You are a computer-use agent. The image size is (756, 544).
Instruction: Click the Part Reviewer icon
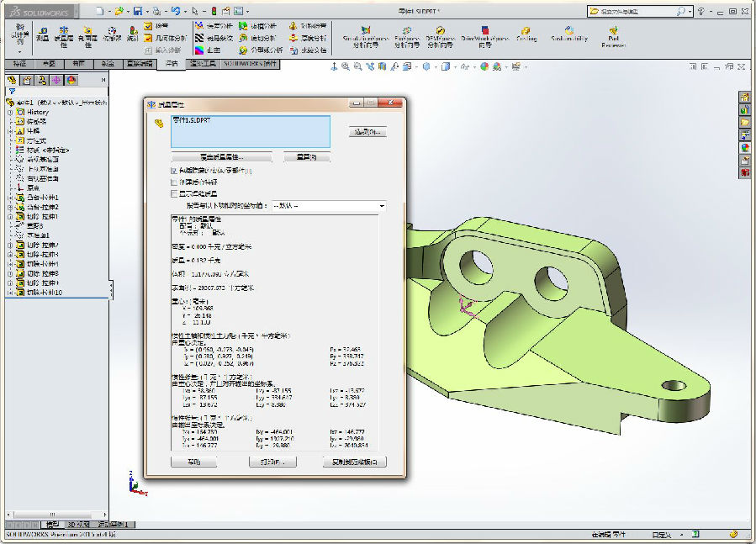[x=613, y=34]
